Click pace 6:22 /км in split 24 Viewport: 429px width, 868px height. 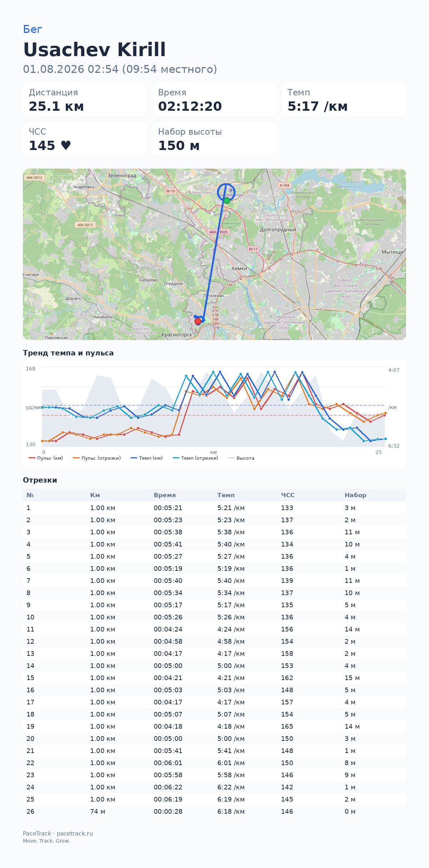click(x=231, y=787)
